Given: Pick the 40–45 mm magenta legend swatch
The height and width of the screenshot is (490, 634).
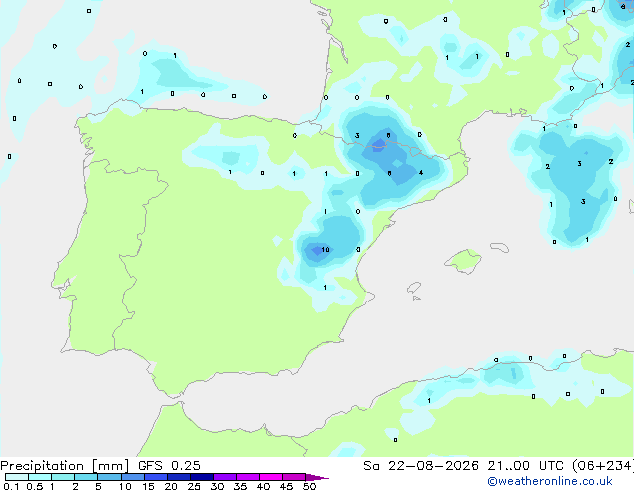Looking at the screenshot, I should click(271, 477).
